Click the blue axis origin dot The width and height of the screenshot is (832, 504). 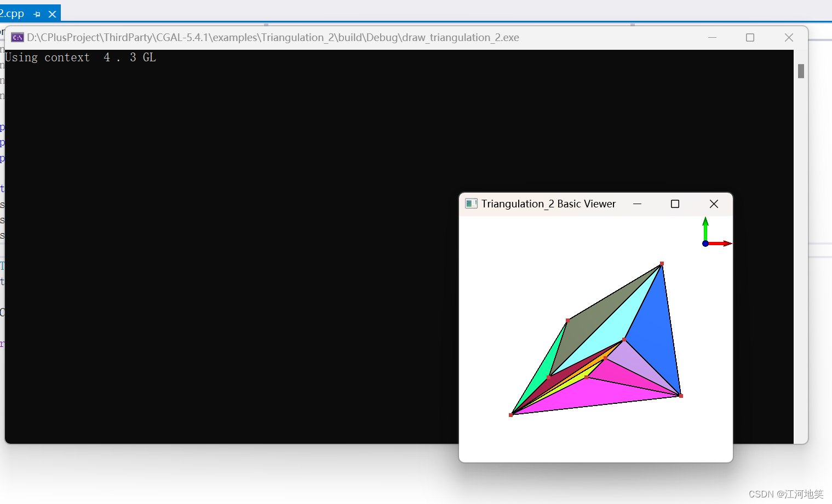pyautogui.click(x=705, y=244)
